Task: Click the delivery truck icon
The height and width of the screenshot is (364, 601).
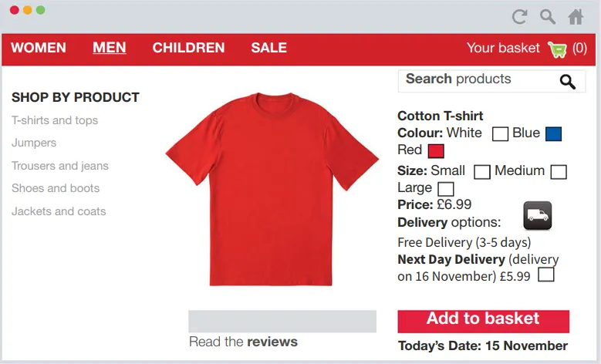Action: 538,215
